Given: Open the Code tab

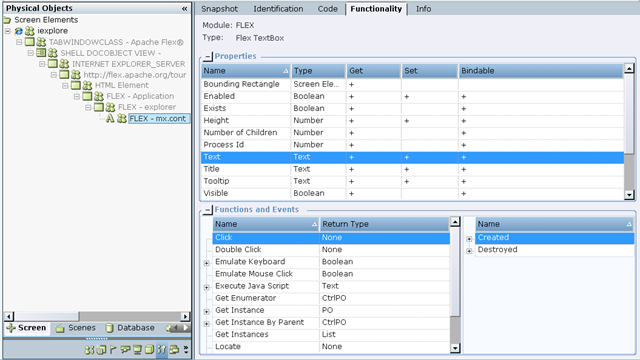Looking at the screenshot, I should pos(327,9).
